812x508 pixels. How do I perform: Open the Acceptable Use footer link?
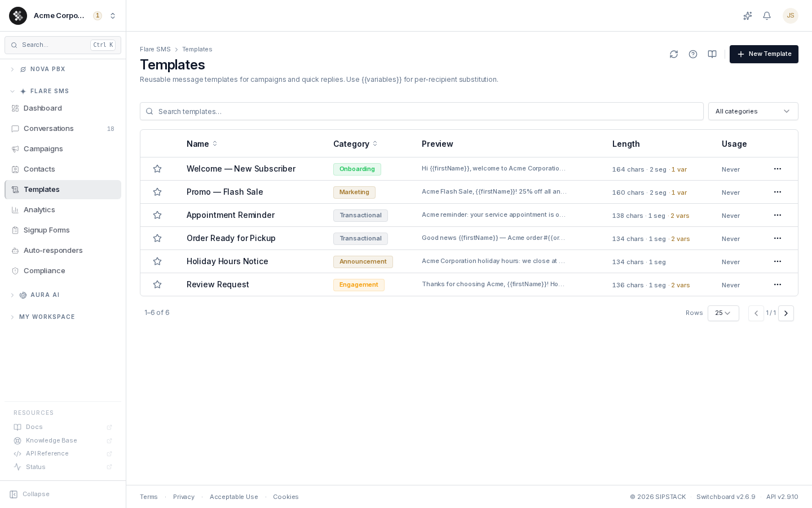tap(234, 497)
